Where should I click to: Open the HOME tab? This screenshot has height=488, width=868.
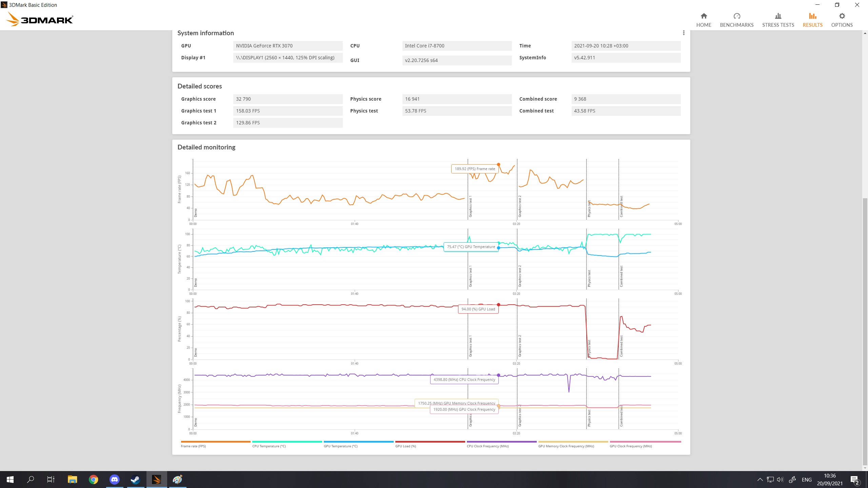point(704,20)
